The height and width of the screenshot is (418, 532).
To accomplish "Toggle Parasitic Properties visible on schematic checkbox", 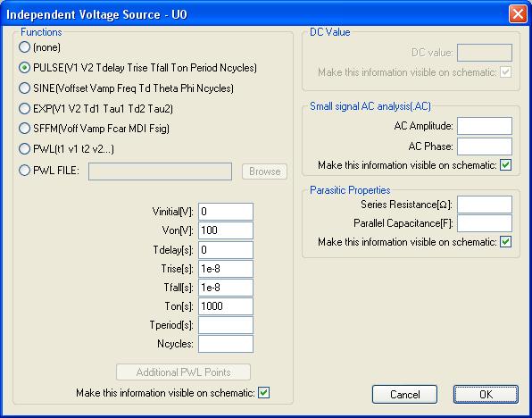I will pyautogui.click(x=505, y=242).
